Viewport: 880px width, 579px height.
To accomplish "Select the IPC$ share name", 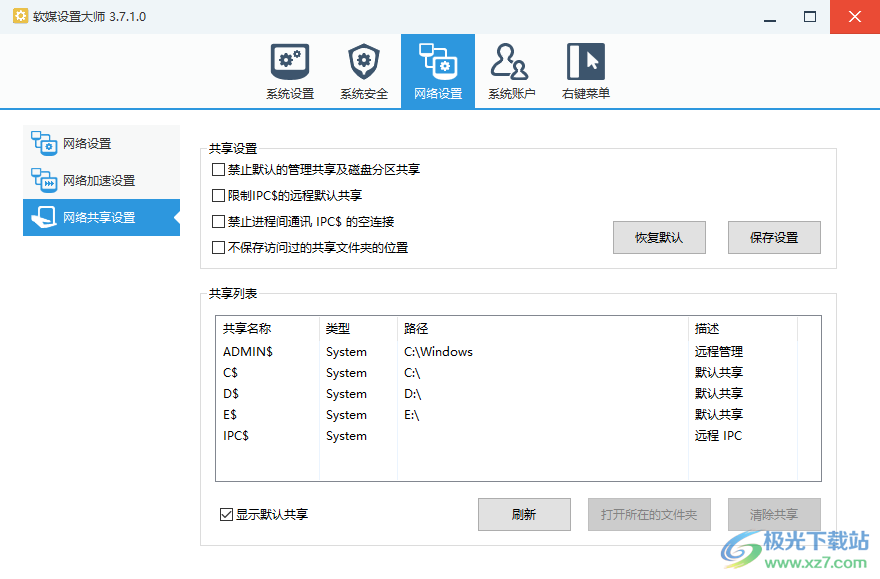I will coord(236,436).
